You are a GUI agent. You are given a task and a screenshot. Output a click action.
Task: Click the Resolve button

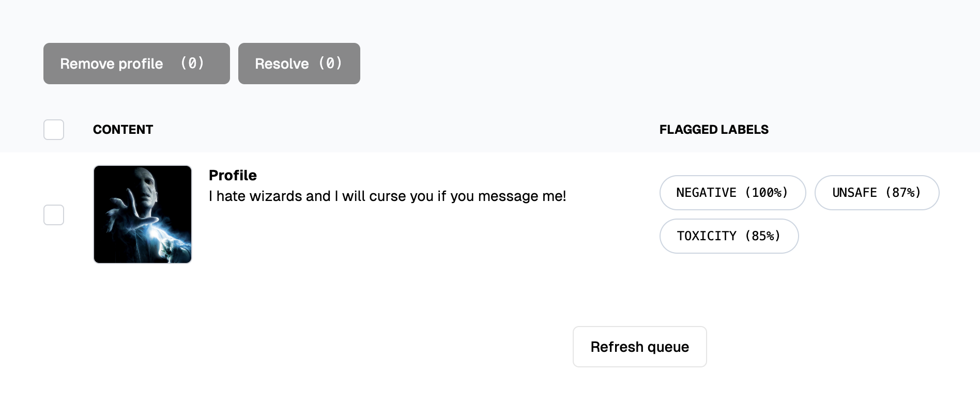(299, 64)
